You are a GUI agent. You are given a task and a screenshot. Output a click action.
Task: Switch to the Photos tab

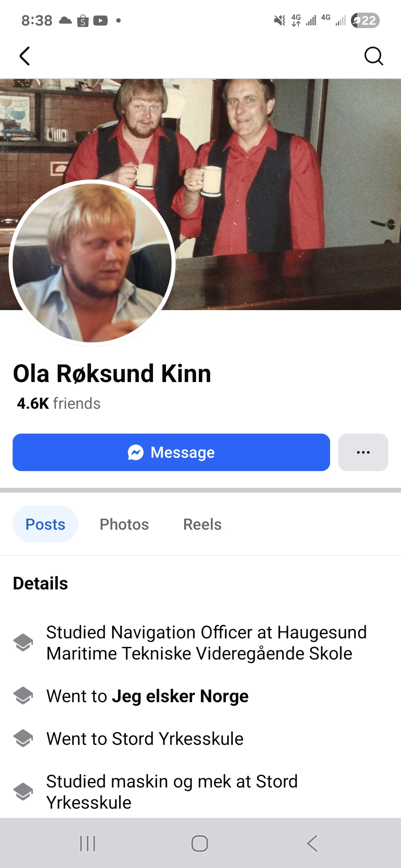(x=124, y=524)
